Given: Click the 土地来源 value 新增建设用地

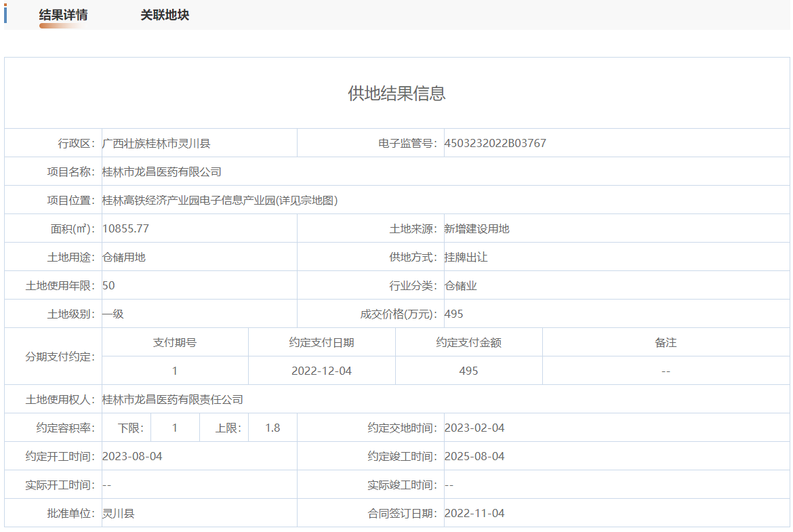Looking at the screenshot, I should point(476,229).
